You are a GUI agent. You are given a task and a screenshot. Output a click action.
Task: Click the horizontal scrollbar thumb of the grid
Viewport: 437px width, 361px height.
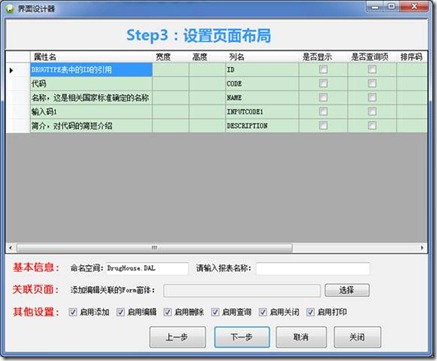(154, 248)
